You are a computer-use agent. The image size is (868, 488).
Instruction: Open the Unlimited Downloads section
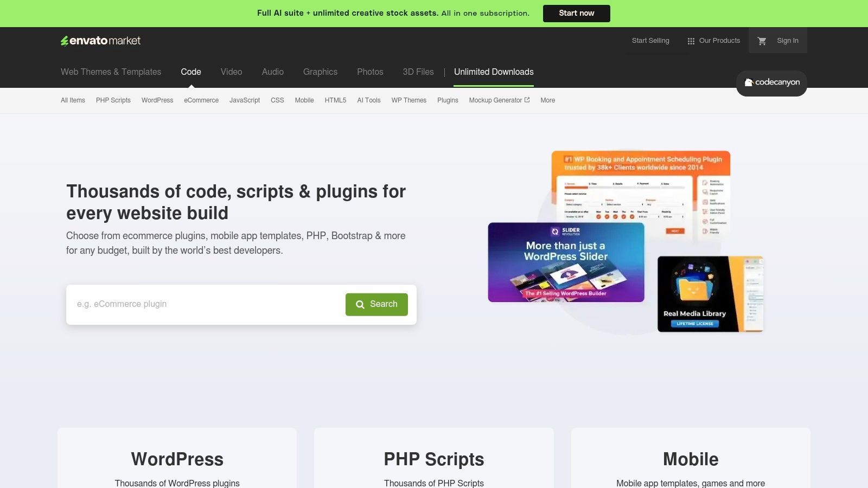point(493,72)
